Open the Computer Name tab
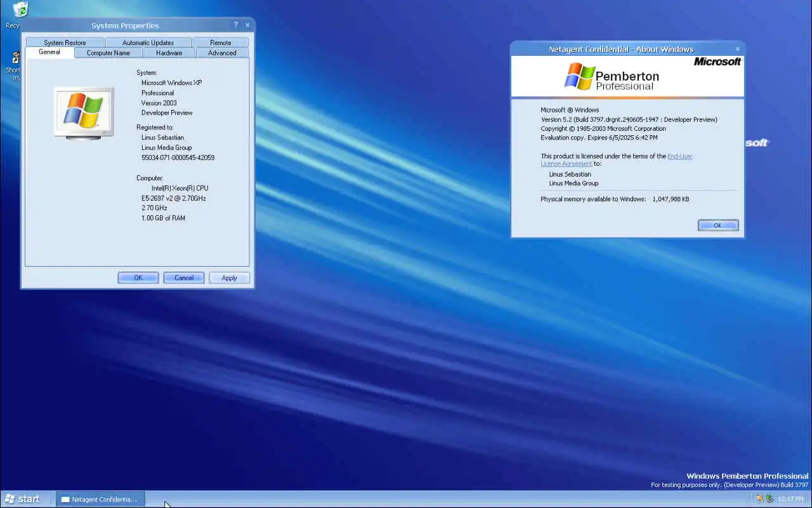Image resolution: width=812 pixels, height=508 pixels. 108,53
